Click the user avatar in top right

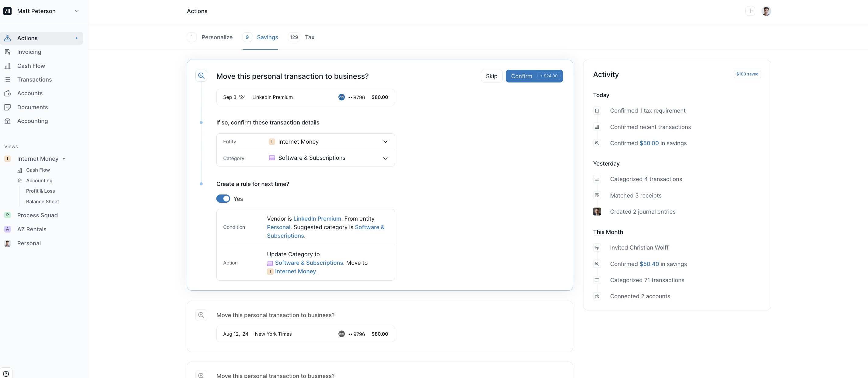[766, 11]
